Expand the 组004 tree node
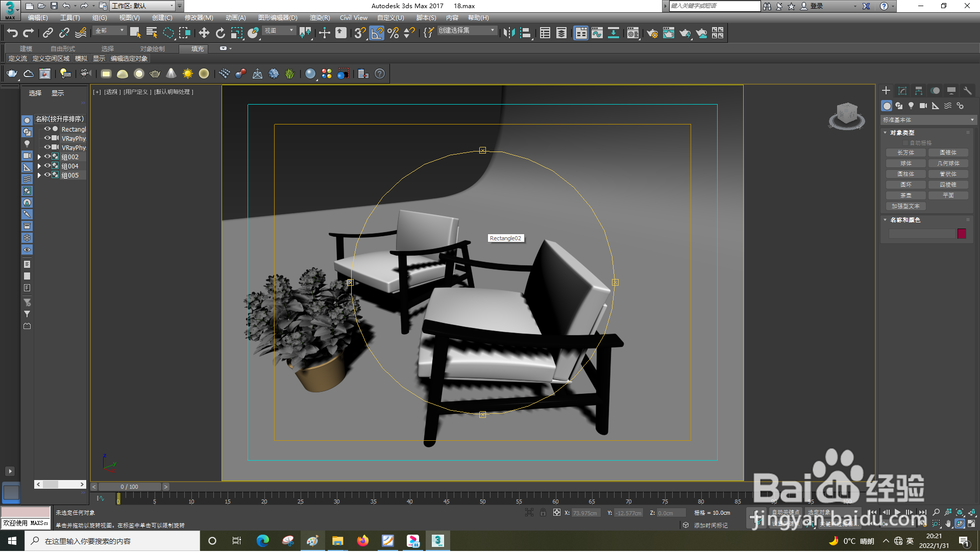Viewport: 980px width, 552px height. coord(39,166)
